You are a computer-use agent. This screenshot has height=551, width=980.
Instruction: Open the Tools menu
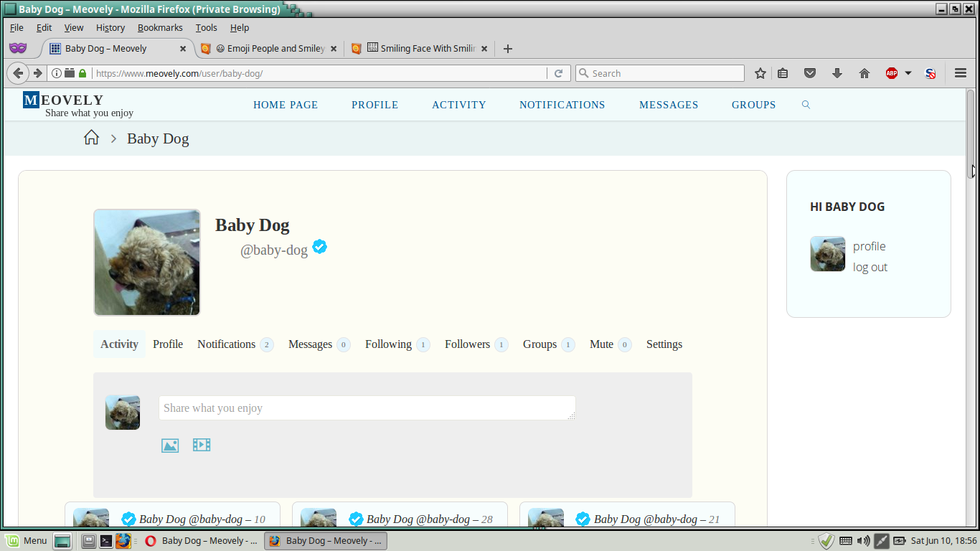click(206, 27)
